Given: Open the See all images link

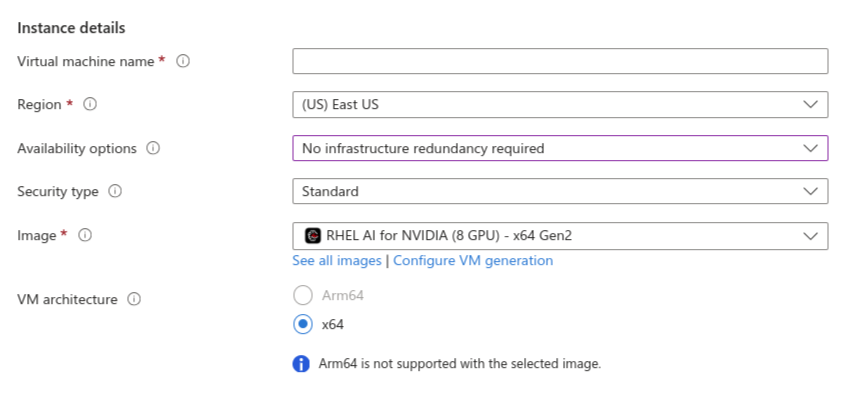Looking at the screenshot, I should coord(337,260).
